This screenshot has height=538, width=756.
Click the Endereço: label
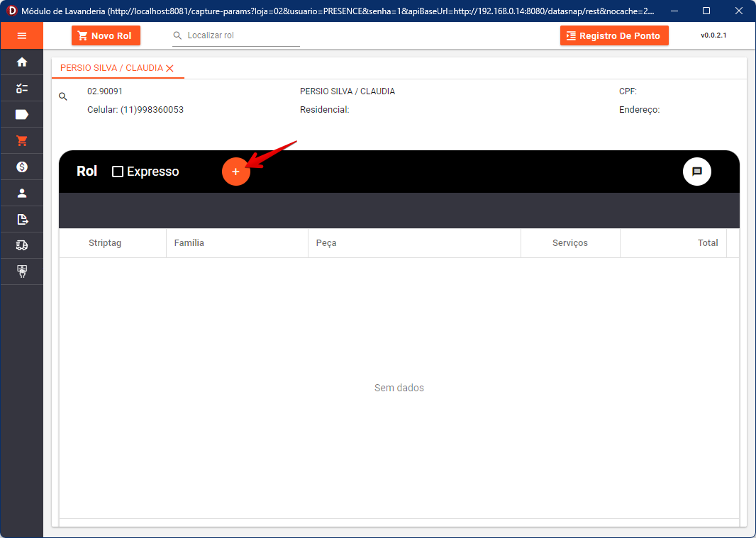(639, 109)
